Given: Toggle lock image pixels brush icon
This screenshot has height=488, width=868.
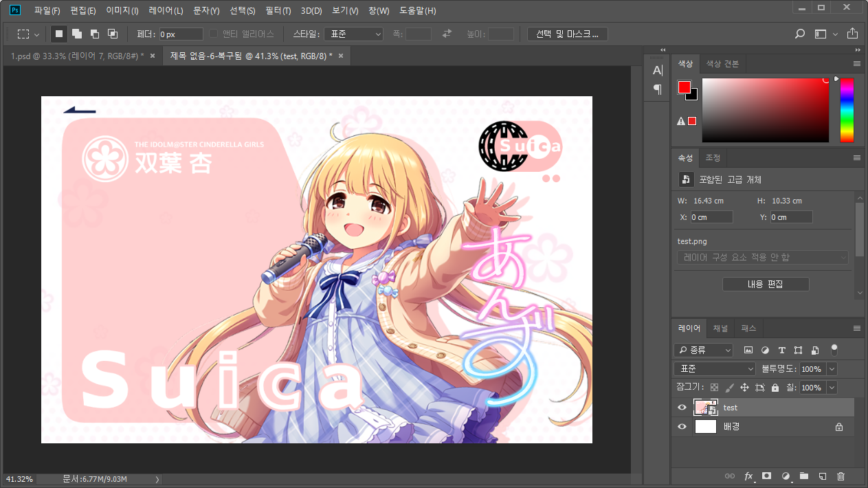Looking at the screenshot, I should (729, 388).
